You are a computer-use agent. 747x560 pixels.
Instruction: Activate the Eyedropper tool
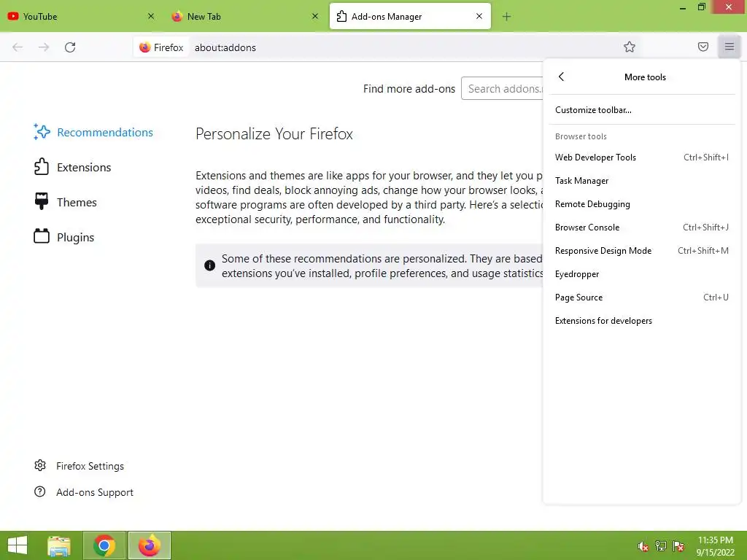coord(642,274)
